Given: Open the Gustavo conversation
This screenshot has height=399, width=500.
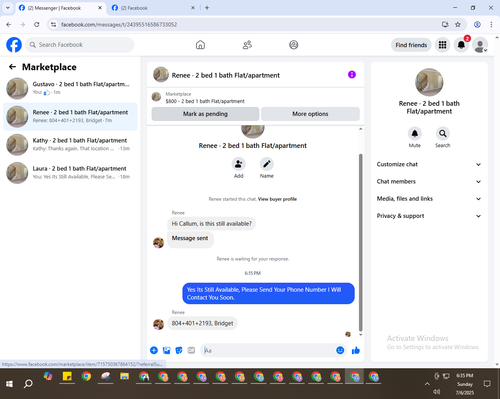Looking at the screenshot, I should 70,88.
